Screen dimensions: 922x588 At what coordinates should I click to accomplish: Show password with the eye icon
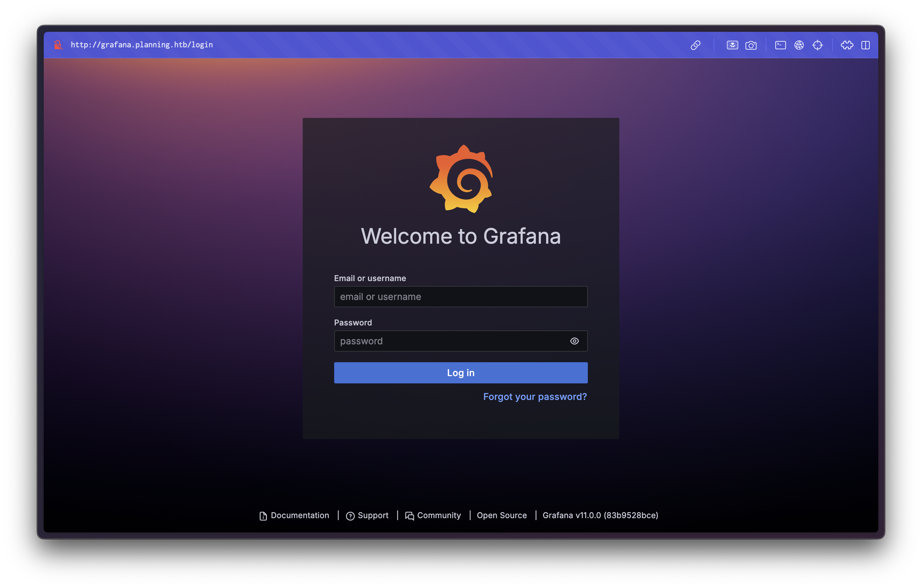pyautogui.click(x=574, y=341)
